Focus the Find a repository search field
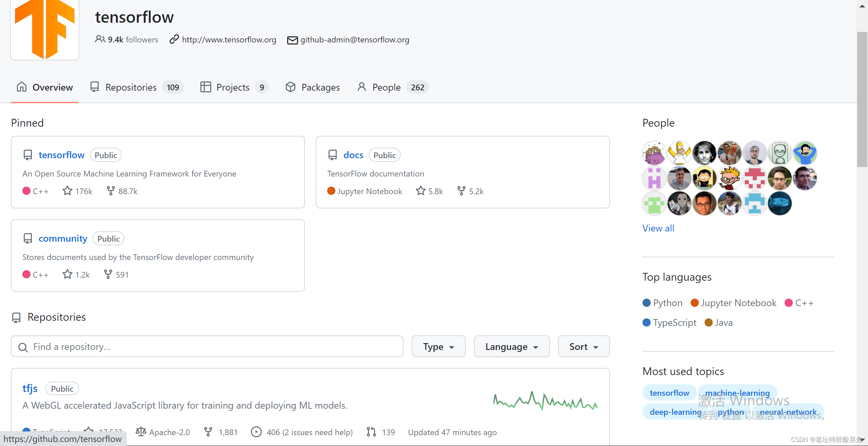868x446 pixels. [207, 347]
